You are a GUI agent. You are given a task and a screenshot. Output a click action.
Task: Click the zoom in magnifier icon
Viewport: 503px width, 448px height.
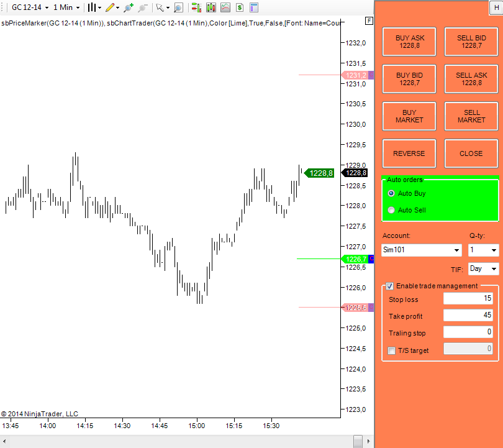127,7
